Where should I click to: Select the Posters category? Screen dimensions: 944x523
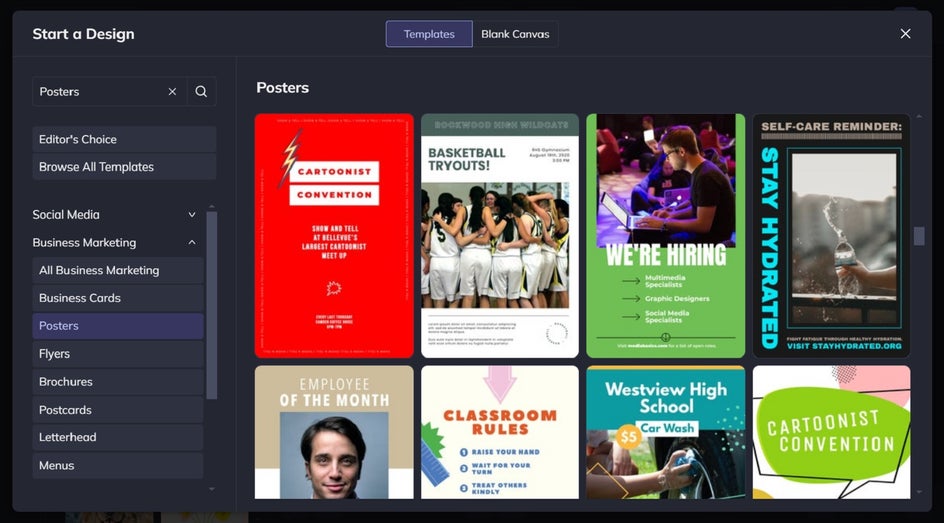[118, 326]
